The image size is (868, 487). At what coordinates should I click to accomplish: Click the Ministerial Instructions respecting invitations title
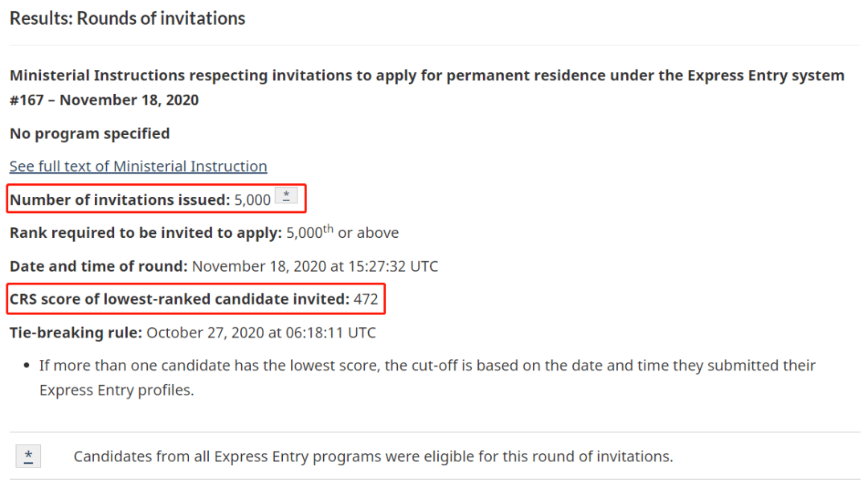click(x=427, y=76)
